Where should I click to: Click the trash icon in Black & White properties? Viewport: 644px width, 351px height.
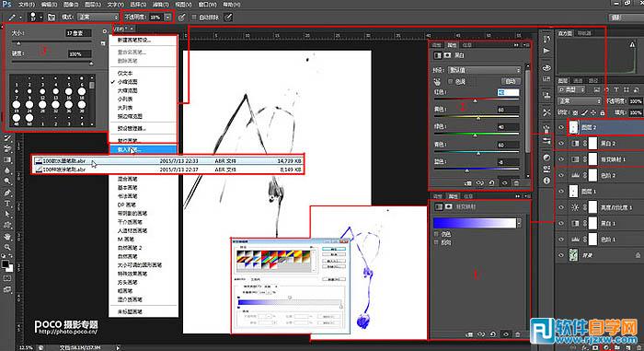517,183
